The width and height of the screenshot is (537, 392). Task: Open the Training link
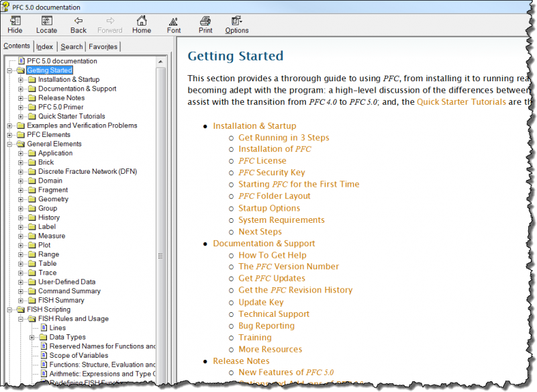[x=255, y=338]
